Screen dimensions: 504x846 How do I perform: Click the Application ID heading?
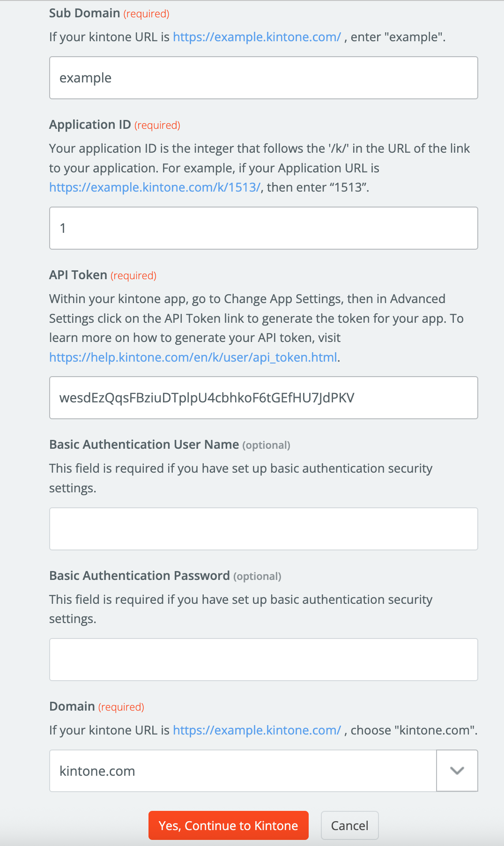(x=90, y=125)
